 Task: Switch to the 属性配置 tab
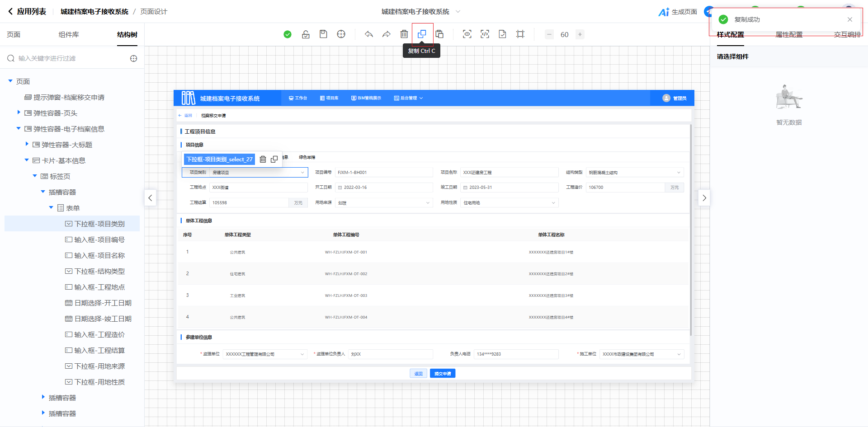(789, 35)
